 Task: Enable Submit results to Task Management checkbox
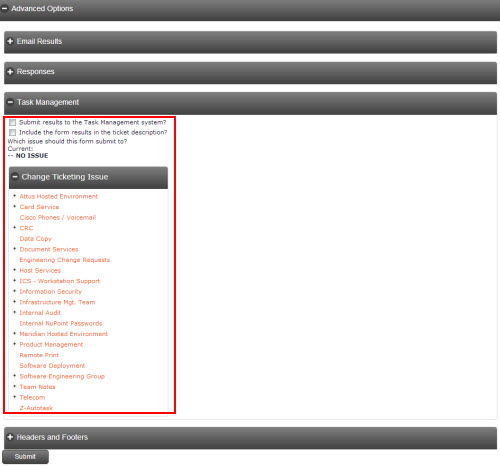pyautogui.click(x=12, y=122)
